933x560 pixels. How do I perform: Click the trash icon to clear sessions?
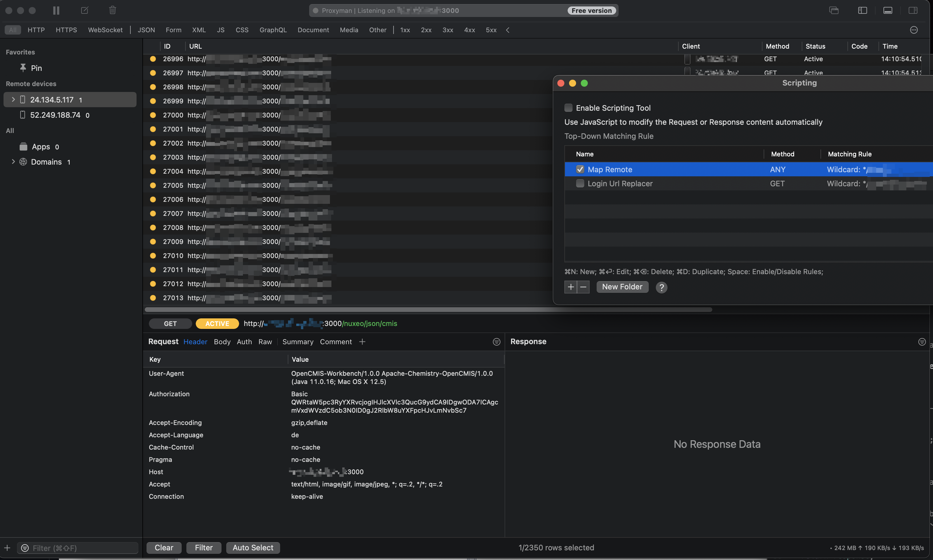tap(113, 10)
